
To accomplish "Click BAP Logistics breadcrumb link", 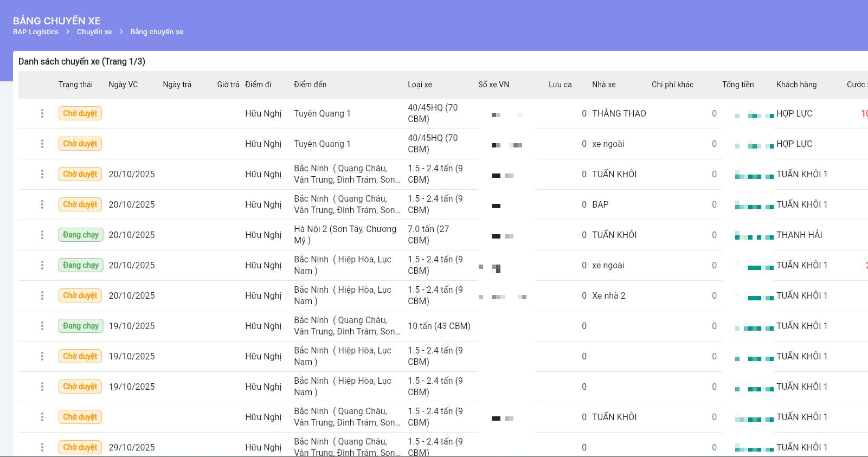I will pos(36,32).
